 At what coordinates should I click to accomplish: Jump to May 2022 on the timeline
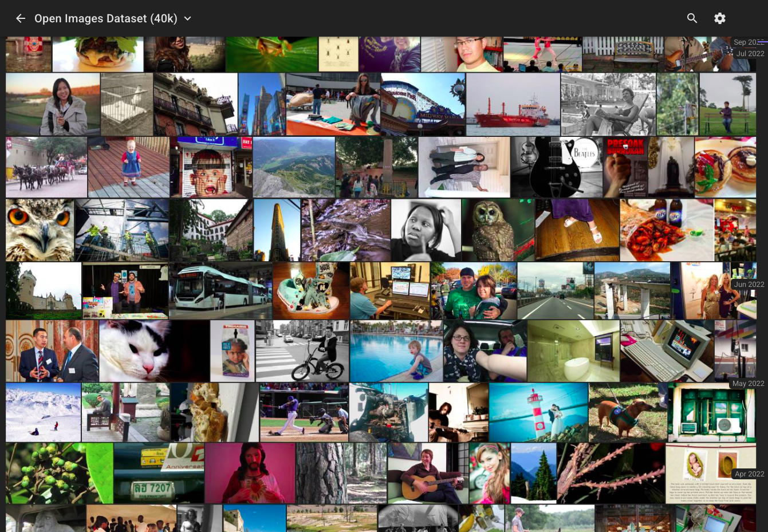click(748, 383)
